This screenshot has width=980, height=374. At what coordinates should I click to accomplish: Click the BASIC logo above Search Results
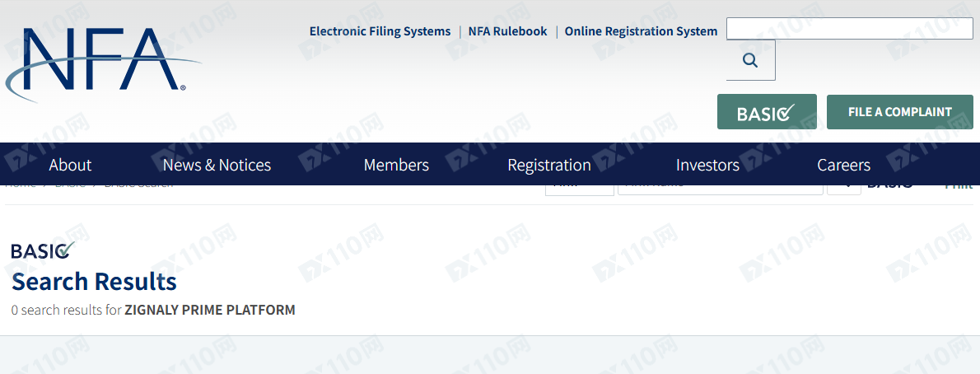[x=43, y=250]
